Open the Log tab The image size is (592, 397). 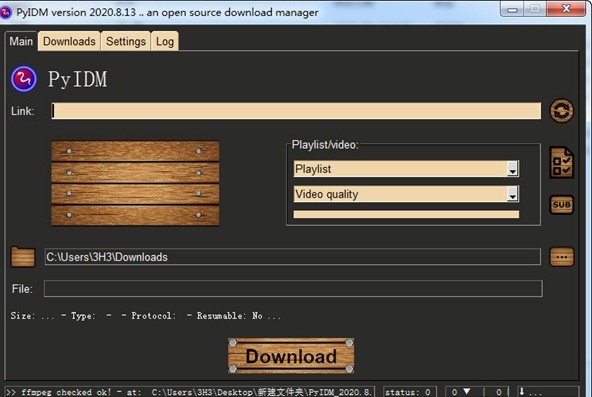[x=165, y=41]
